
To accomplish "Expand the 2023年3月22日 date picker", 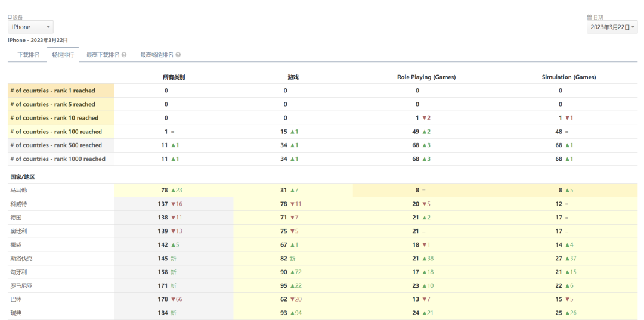I will 612,27.
